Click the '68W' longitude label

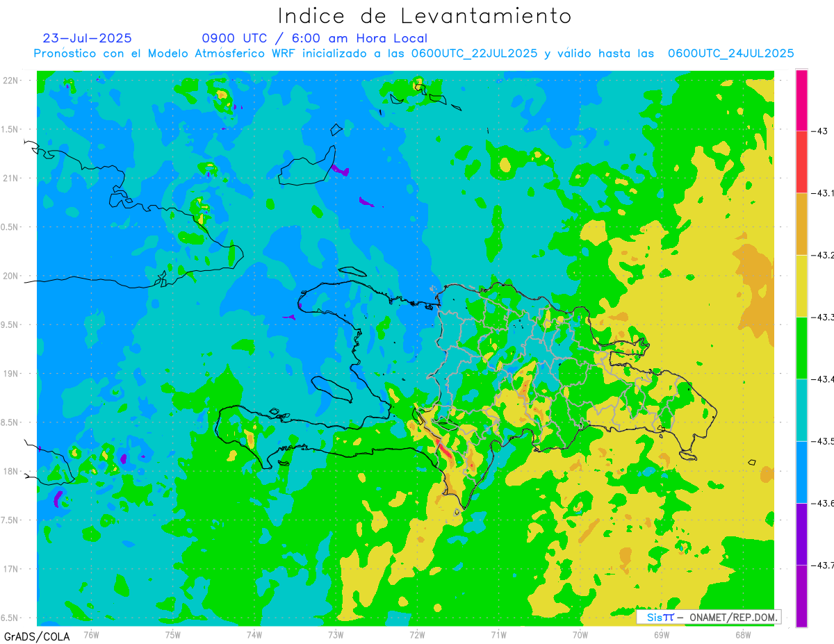(743, 634)
